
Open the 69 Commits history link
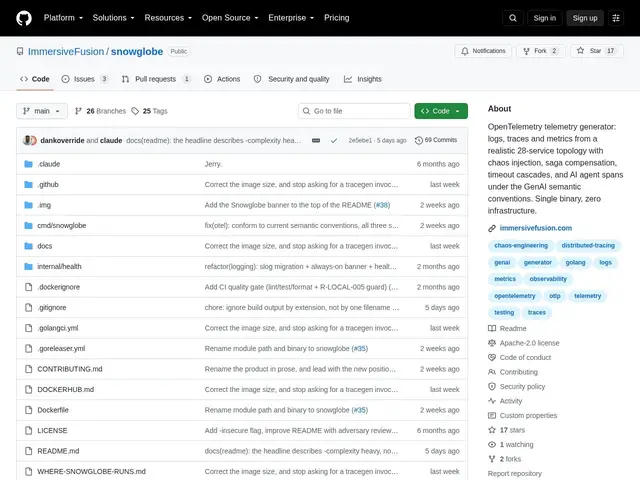(x=436, y=140)
